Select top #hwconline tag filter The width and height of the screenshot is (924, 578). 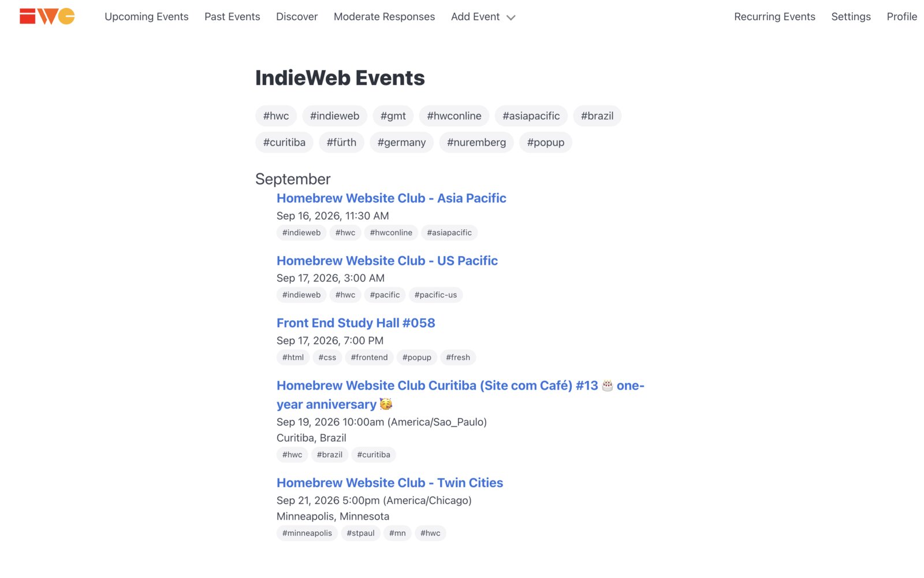tap(454, 116)
